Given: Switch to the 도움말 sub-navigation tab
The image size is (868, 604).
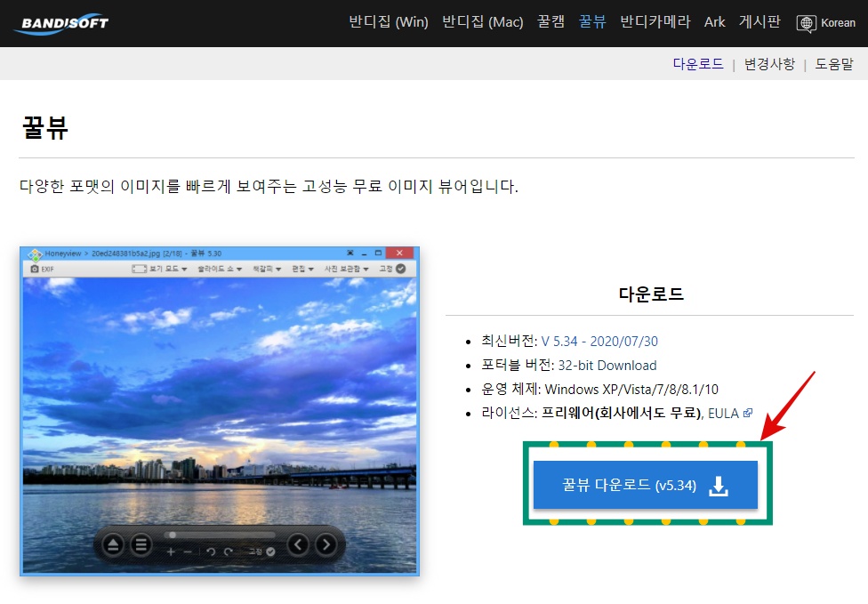Looking at the screenshot, I should (834, 64).
